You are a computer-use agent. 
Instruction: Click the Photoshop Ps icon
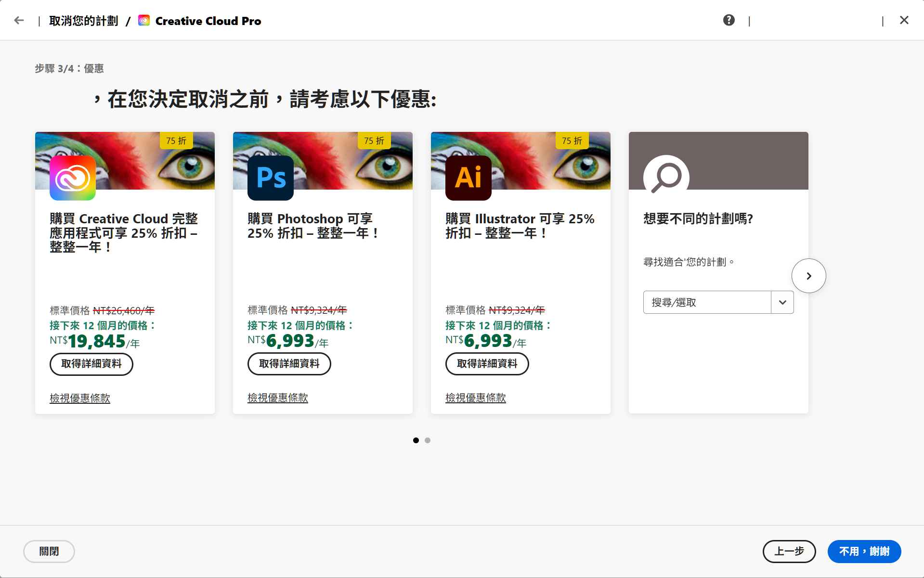(271, 178)
